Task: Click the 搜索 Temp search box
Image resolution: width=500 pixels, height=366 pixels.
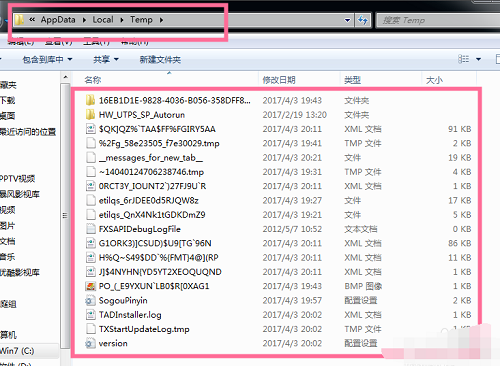Action: click(x=438, y=20)
